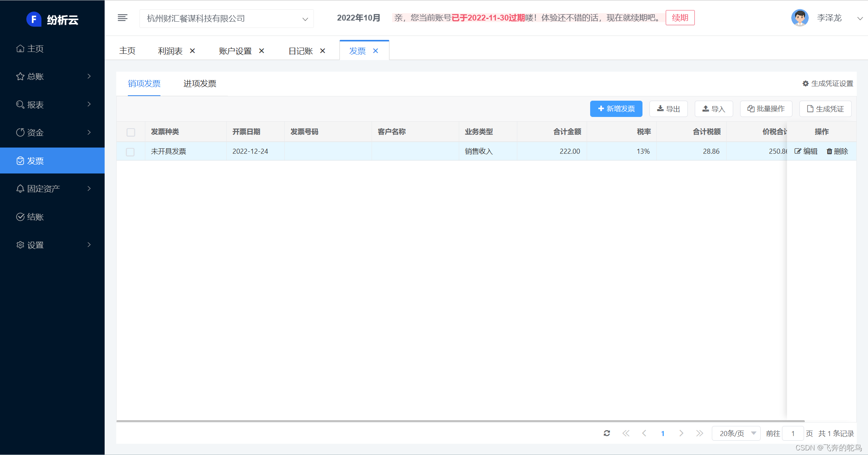Select all invoices header checkbox
The width and height of the screenshot is (868, 455).
click(x=131, y=132)
